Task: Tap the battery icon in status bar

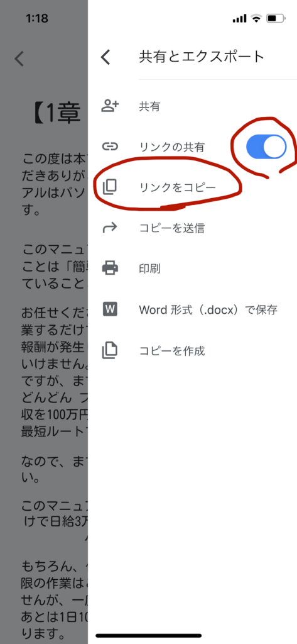Action: 276,18
